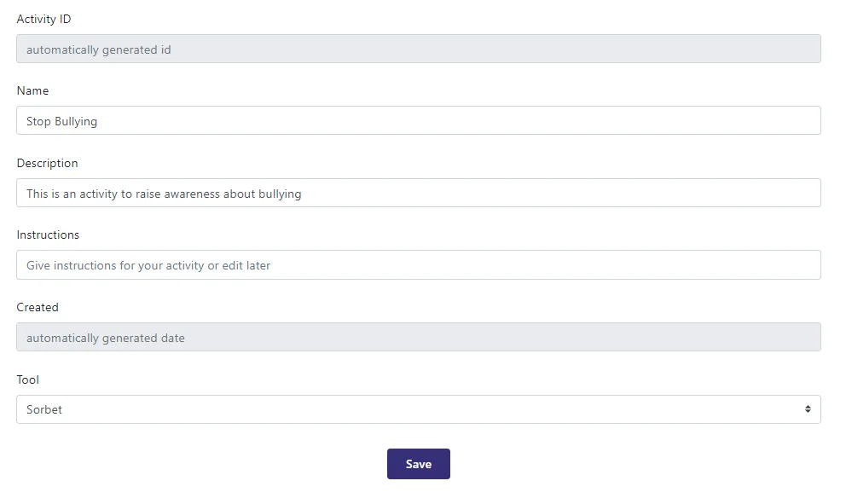846x504 pixels.
Task: Click the Instructions placeholder field
Action: (x=418, y=264)
